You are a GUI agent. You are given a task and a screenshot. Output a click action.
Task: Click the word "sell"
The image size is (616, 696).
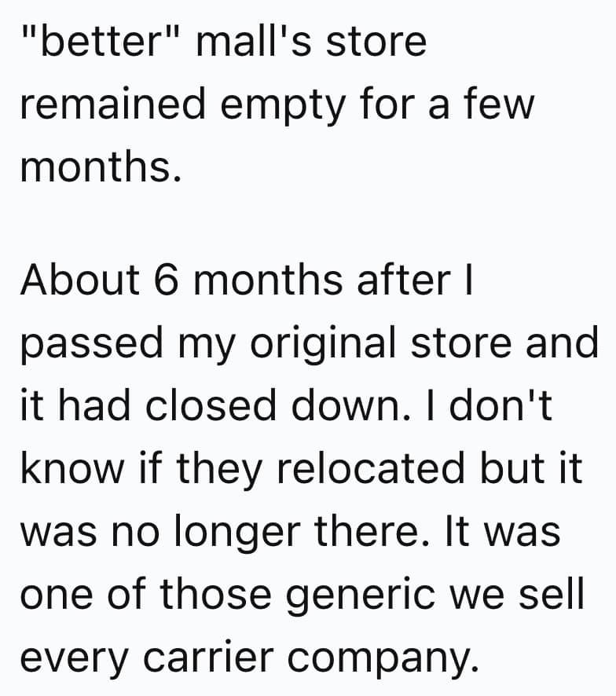(553, 595)
